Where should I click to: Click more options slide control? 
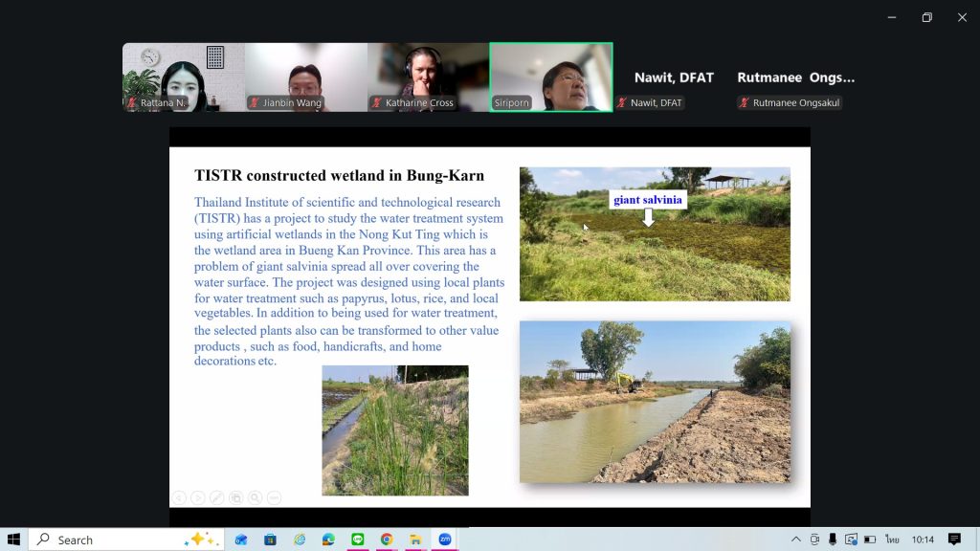pyautogui.click(x=274, y=497)
